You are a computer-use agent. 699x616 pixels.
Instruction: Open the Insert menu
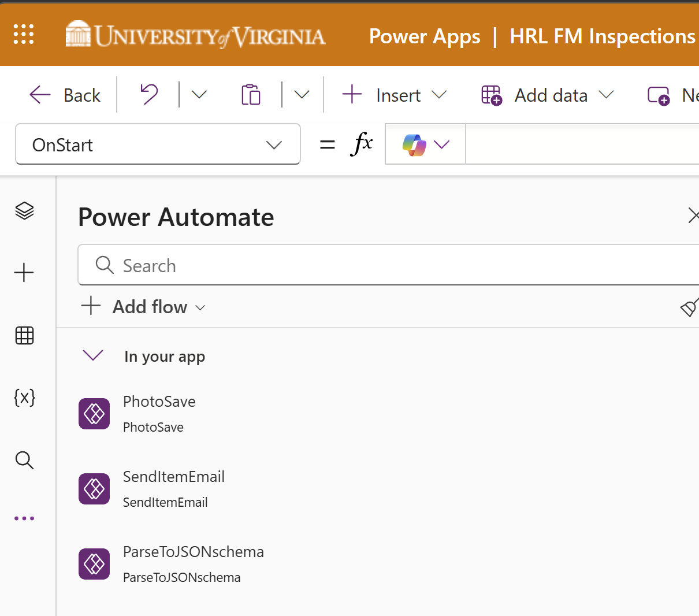[395, 95]
